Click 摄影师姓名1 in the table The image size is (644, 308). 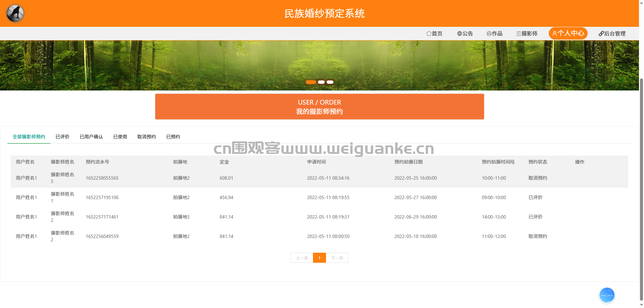point(62,197)
